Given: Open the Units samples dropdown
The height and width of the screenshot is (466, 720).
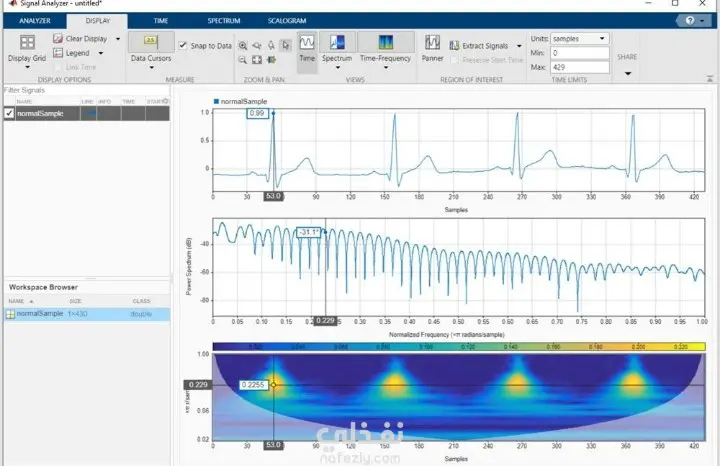Looking at the screenshot, I should tap(580, 39).
